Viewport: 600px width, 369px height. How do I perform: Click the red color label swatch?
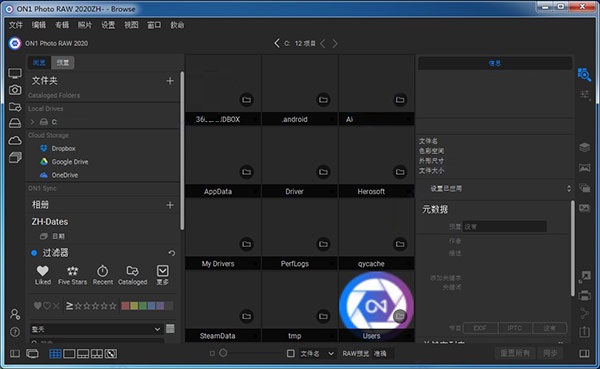point(125,305)
